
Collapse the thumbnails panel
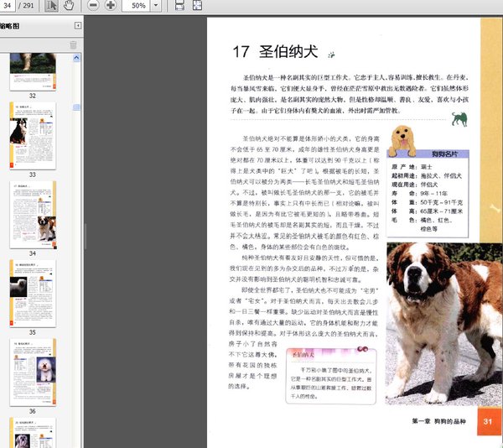tap(78, 26)
